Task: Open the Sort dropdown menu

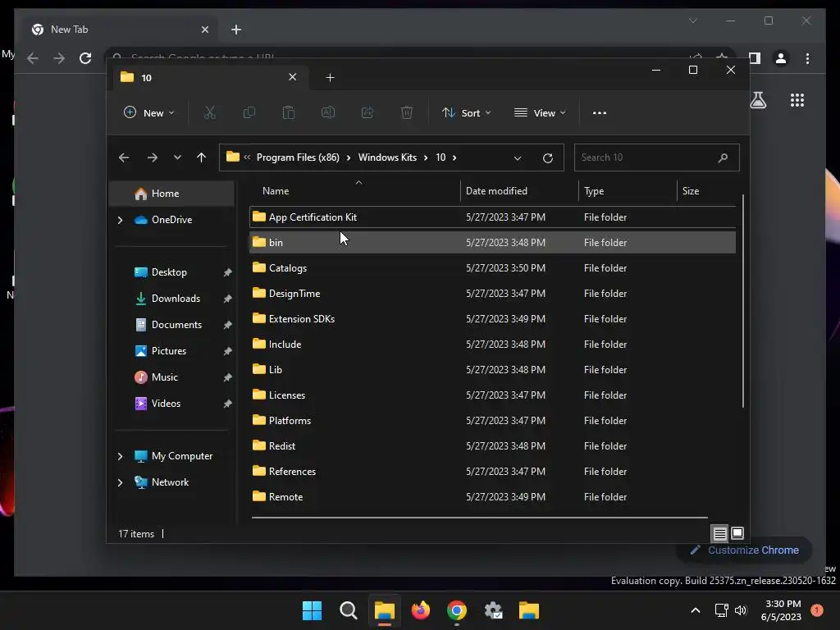Action: pyautogui.click(x=466, y=112)
